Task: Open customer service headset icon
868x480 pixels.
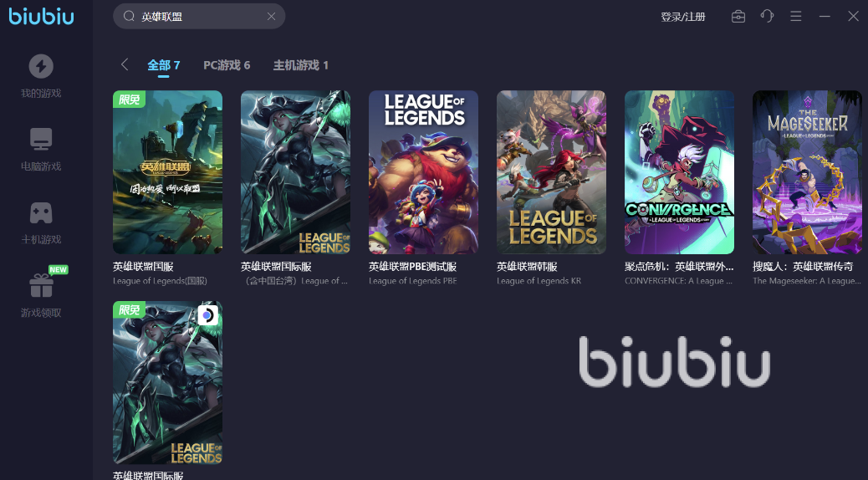Action: coord(767,17)
